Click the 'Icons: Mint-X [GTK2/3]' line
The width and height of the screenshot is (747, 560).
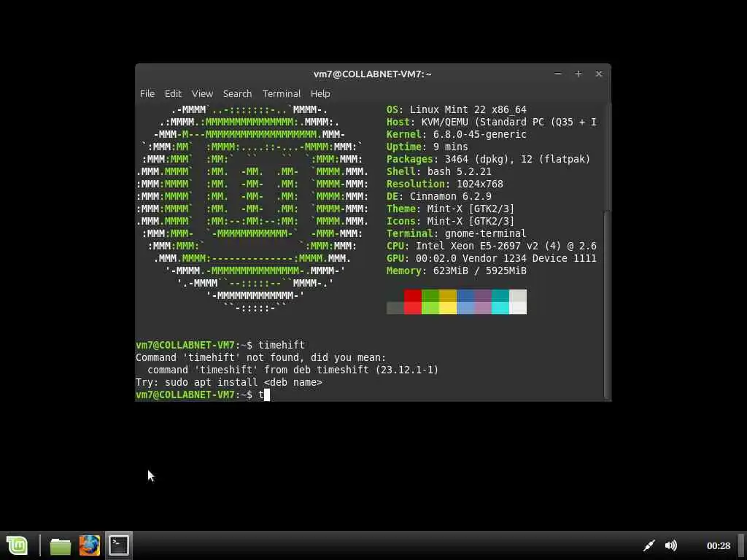pos(450,221)
